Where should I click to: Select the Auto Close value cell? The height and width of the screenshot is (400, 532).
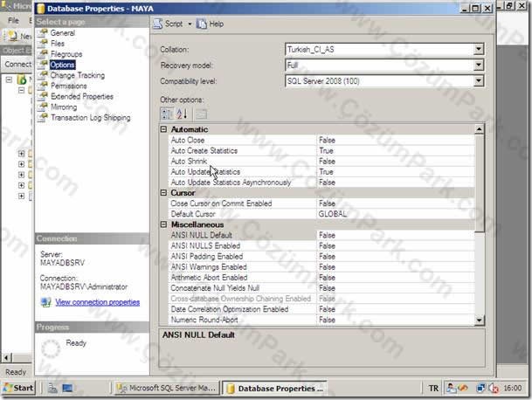click(396, 140)
